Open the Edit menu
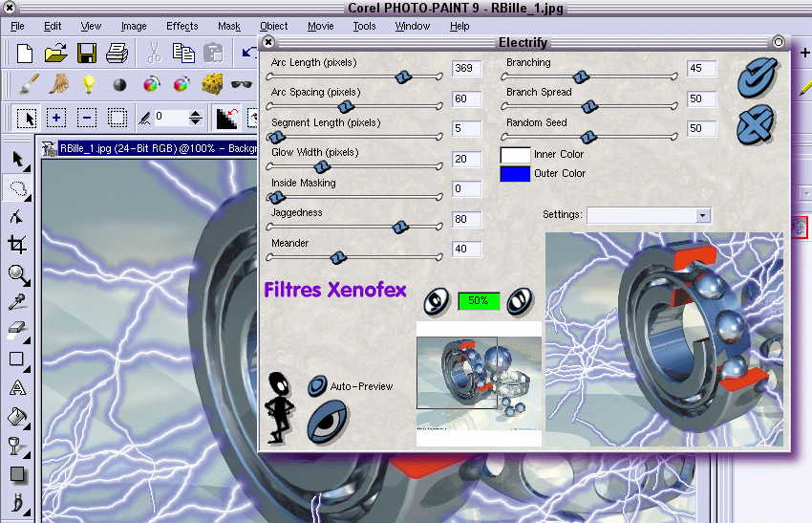 click(53, 27)
